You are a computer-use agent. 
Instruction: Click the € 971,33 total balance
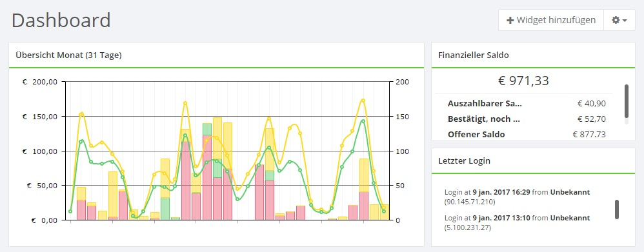pos(523,81)
